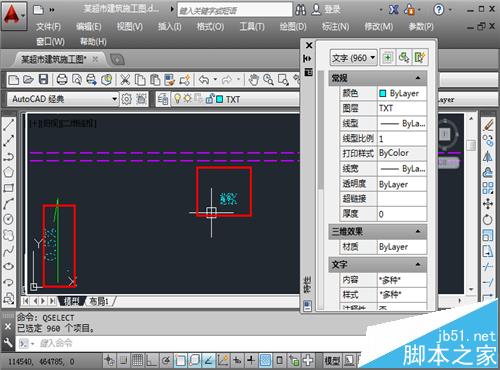This screenshot has width=500, height=370.
Task: Open the Undo history dropdown arrow
Action: (215, 80)
